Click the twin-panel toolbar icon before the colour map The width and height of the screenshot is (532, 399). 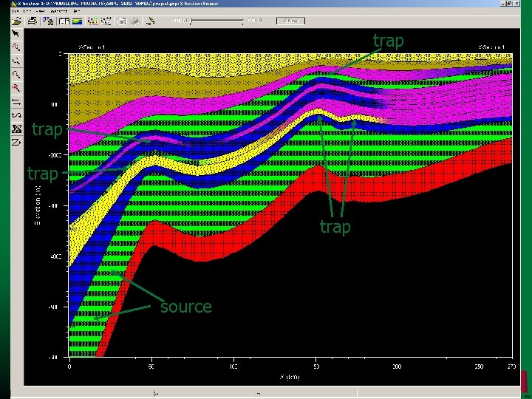point(64,21)
